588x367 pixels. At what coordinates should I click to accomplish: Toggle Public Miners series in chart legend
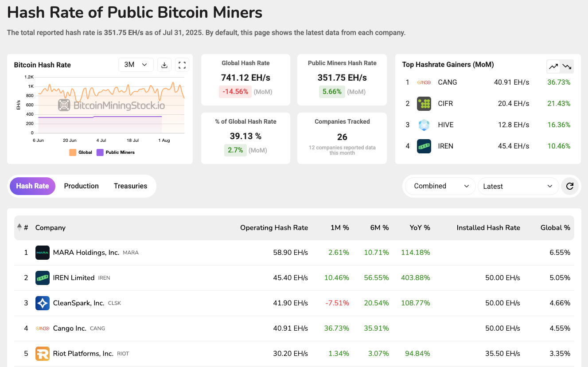coord(116,152)
